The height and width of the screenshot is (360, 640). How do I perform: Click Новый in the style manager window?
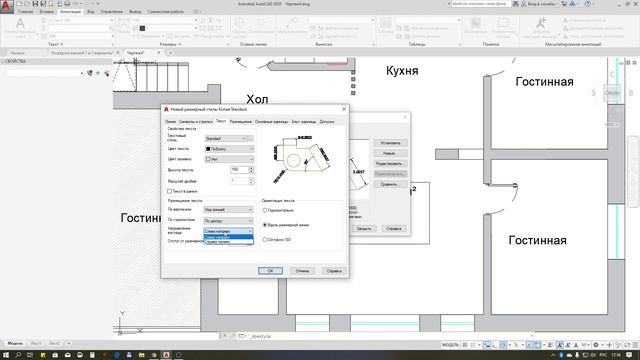coord(390,153)
